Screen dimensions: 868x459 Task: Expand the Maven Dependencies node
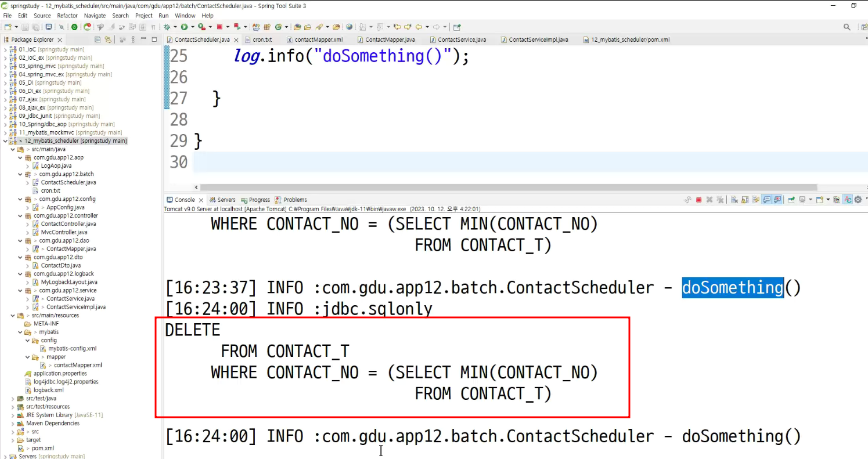tap(13, 423)
